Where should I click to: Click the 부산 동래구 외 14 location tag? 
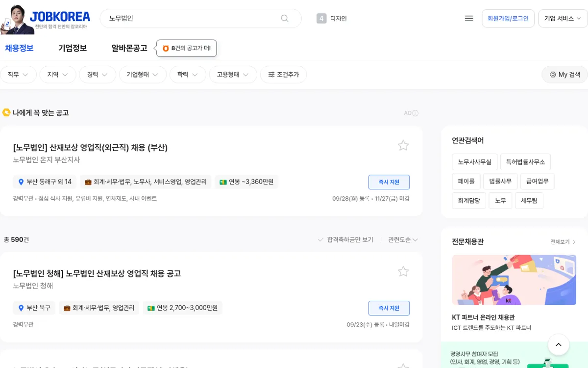pos(45,182)
